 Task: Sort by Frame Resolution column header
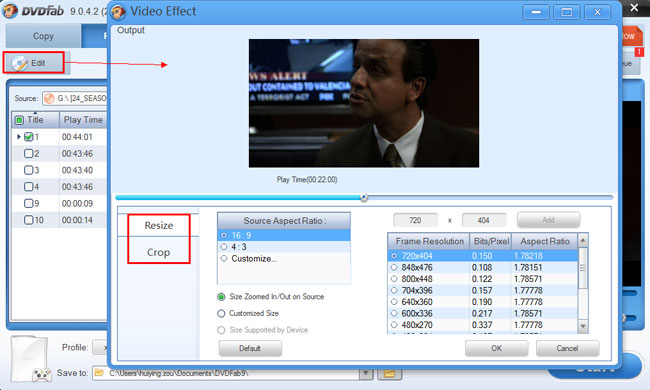(429, 241)
